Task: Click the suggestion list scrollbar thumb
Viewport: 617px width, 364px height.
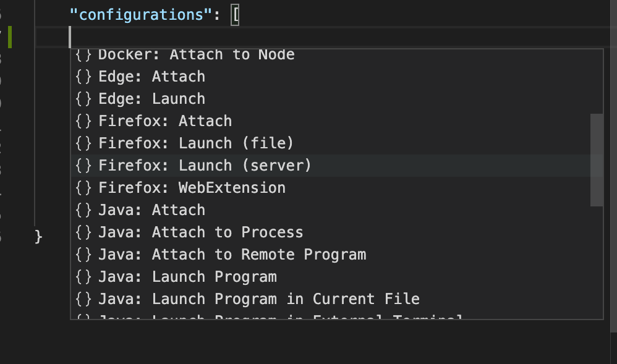Action: click(597, 159)
